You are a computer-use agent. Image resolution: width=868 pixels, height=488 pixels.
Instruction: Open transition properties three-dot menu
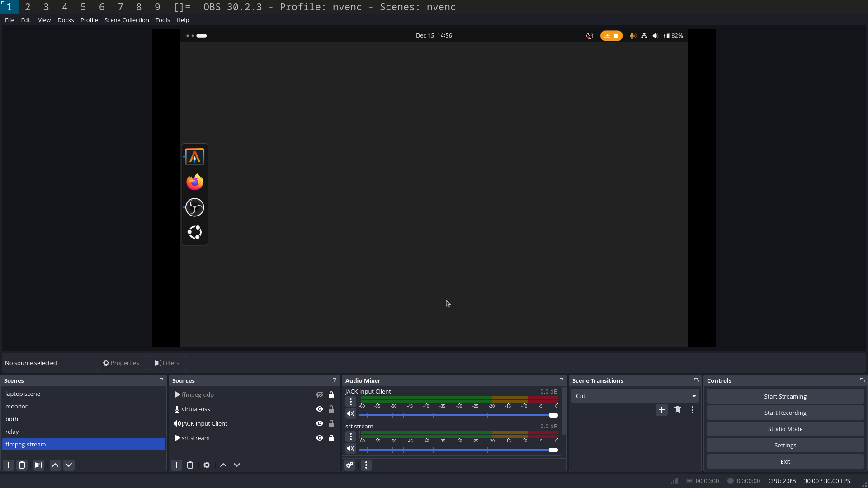692,410
